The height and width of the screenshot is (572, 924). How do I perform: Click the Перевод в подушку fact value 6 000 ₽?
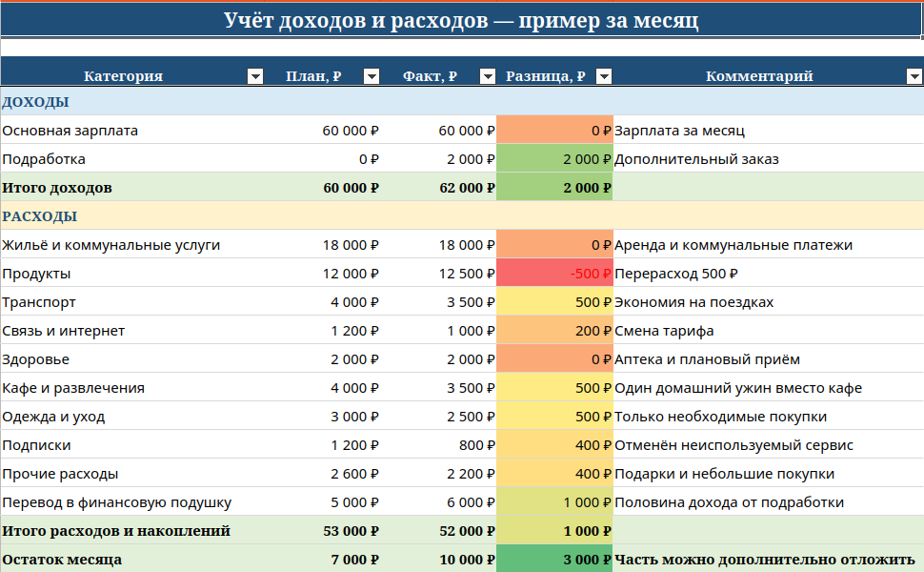tap(438, 502)
